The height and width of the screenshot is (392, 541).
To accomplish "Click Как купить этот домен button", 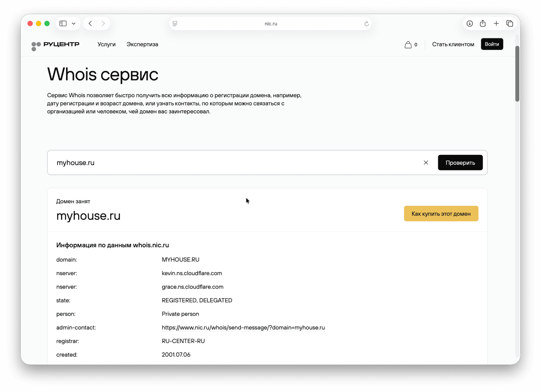I will click(441, 214).
